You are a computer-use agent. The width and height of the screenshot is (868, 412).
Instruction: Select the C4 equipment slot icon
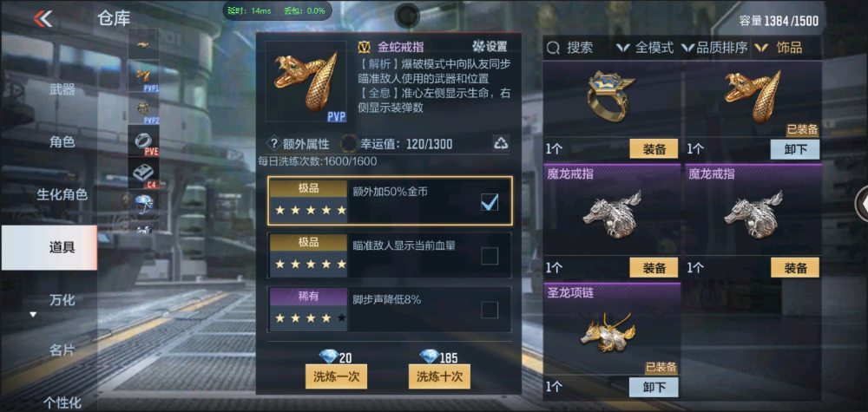click(143, 173)
